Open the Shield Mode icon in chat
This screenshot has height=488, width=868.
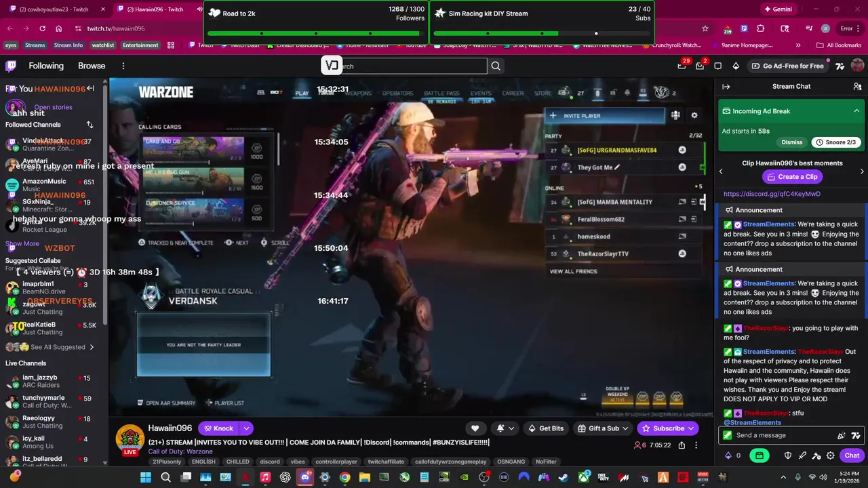[787, 455]
